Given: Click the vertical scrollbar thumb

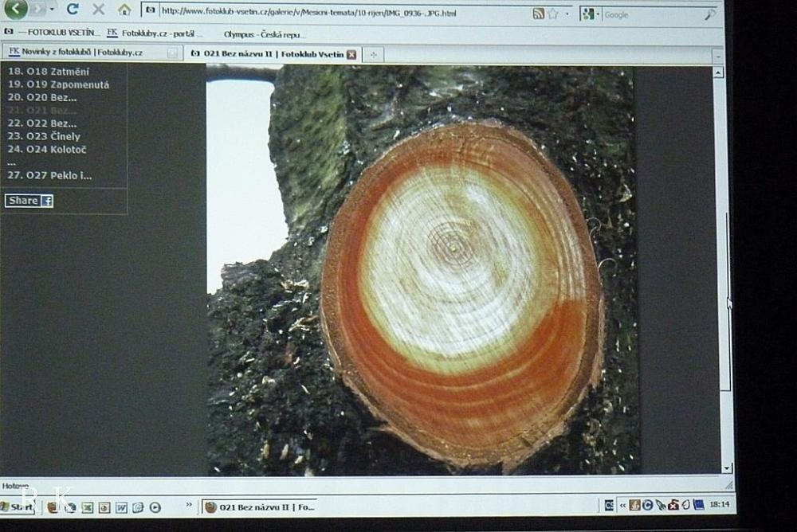Looking at the screenshot, I should [725, 303].
